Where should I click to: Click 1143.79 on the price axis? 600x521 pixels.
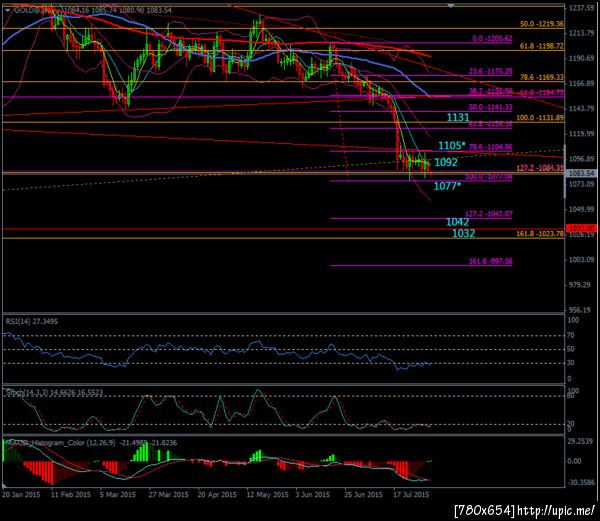581,108
